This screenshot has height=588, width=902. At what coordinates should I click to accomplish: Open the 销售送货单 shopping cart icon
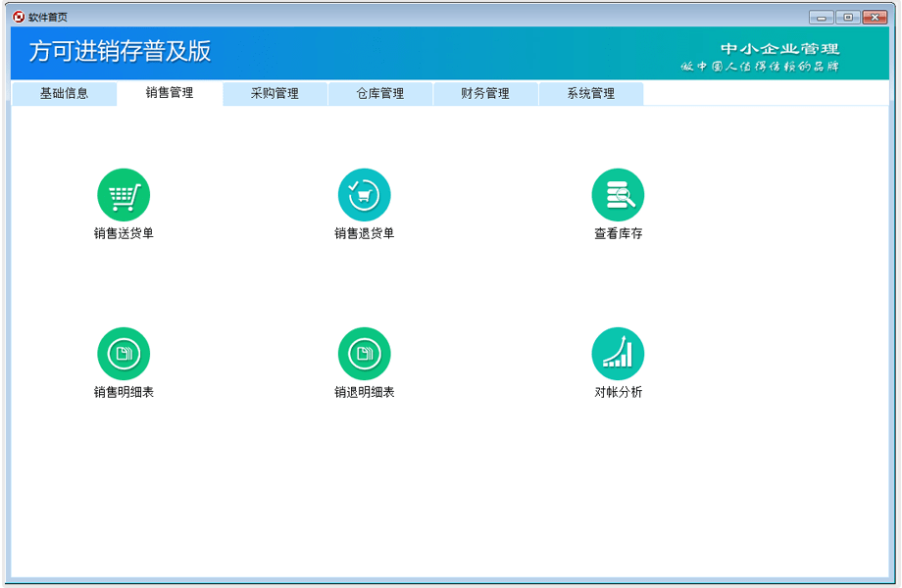(124, 195)
